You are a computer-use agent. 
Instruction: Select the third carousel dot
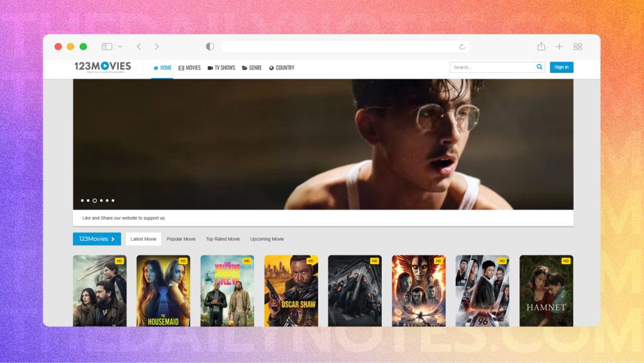click(94, 200)
